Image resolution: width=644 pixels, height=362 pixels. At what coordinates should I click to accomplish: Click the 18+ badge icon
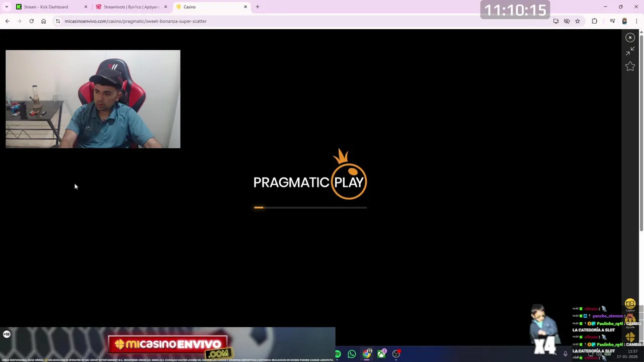[7, 334]
